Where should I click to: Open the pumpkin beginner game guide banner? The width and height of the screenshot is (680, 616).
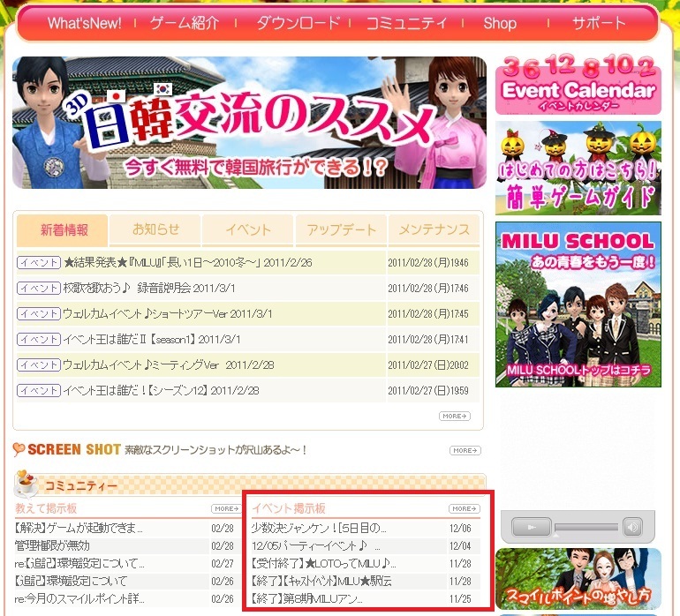tap(578, 169)
